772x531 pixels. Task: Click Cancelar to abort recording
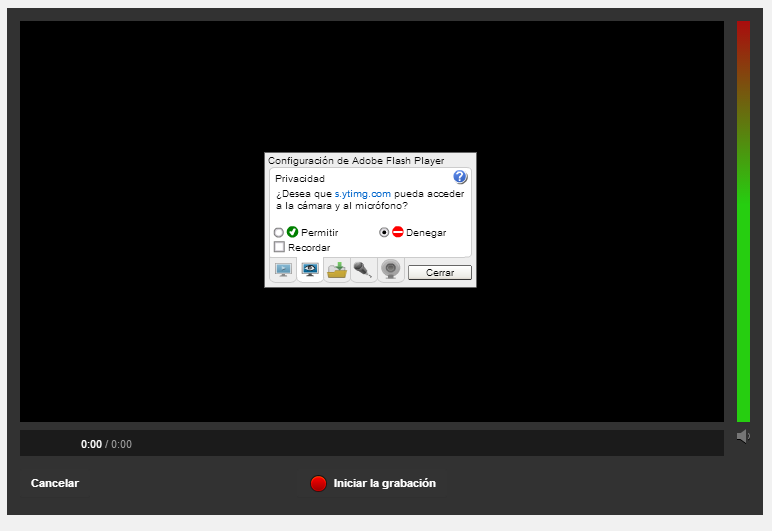[x=55, y=483]
